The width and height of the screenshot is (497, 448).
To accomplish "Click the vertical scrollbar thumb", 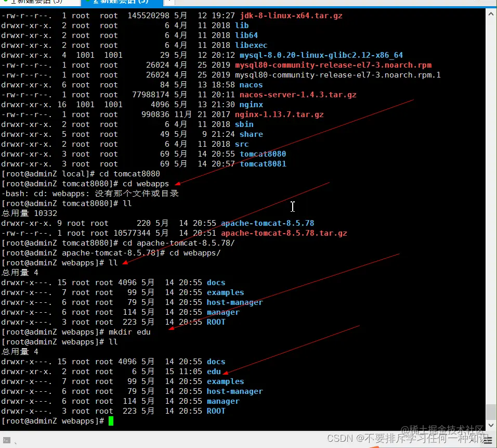I will pyautogui.click(x=491, y=412).
